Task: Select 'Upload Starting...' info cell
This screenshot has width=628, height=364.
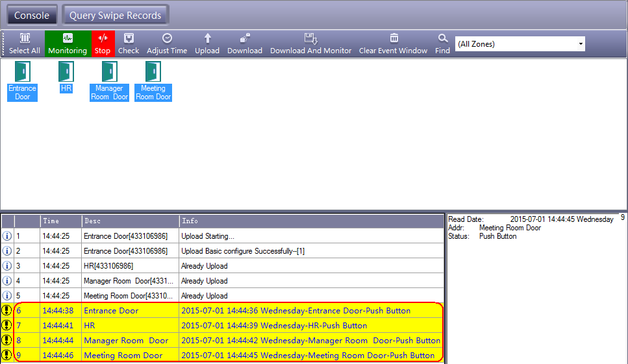Action: point(311,236)
